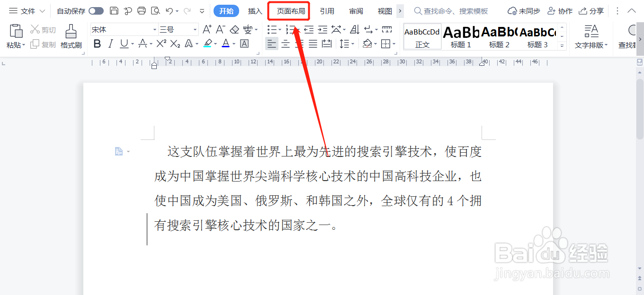The width and height of the screenshot is (644, 295).
Task: Open the font name 宋体 dropdown
Action: coord(155,29)
